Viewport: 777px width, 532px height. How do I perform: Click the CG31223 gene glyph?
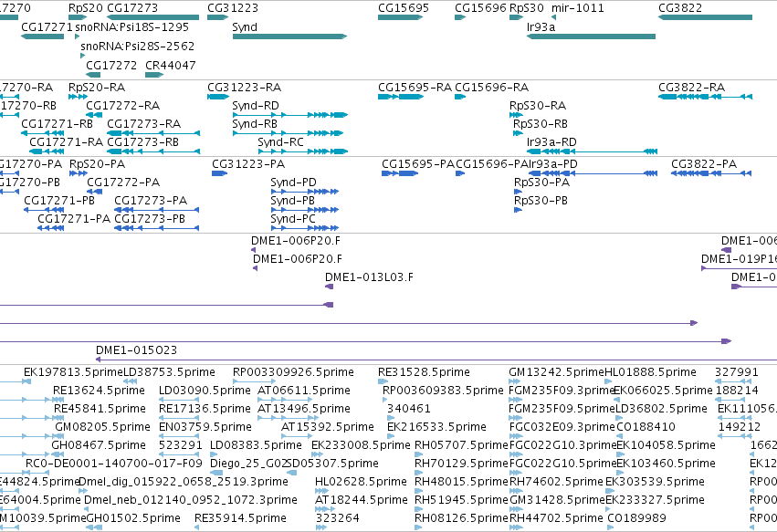click(217, 17)
